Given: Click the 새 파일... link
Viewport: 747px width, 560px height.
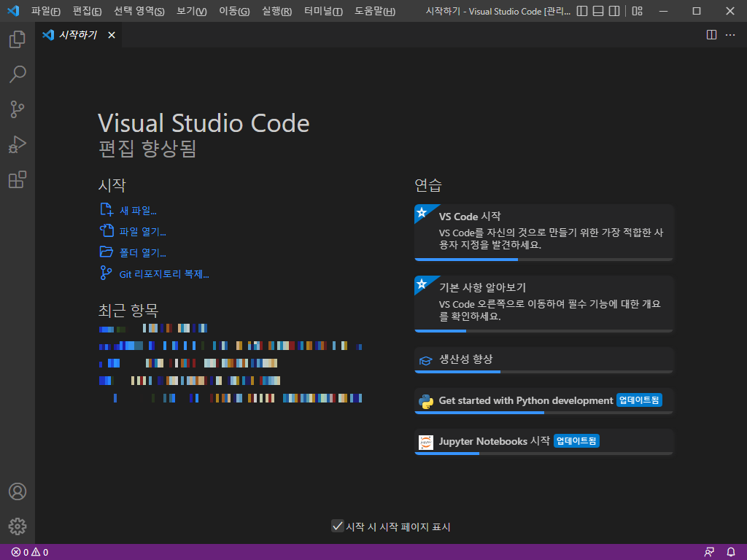Looking at the screenshot, I should (138, 211).
